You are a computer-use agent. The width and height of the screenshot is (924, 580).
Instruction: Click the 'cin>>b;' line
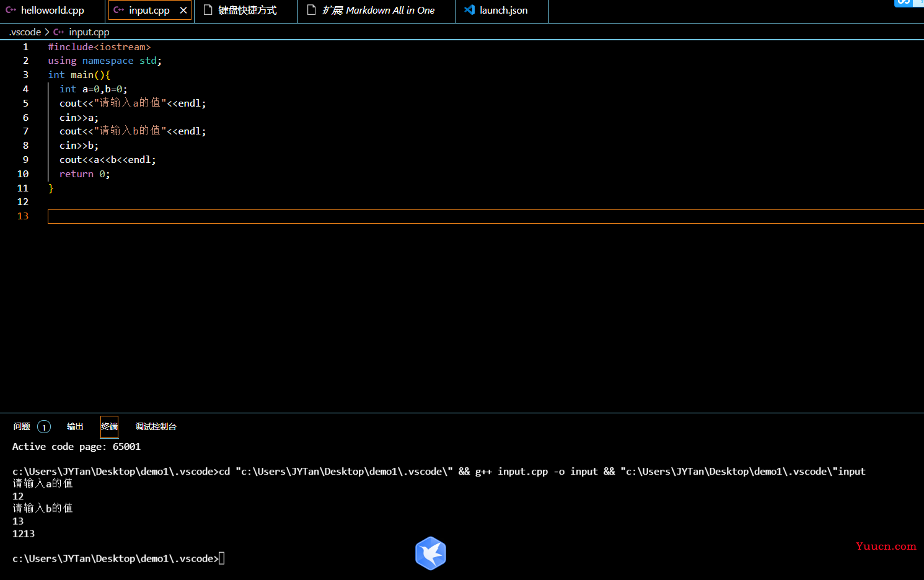79,146
